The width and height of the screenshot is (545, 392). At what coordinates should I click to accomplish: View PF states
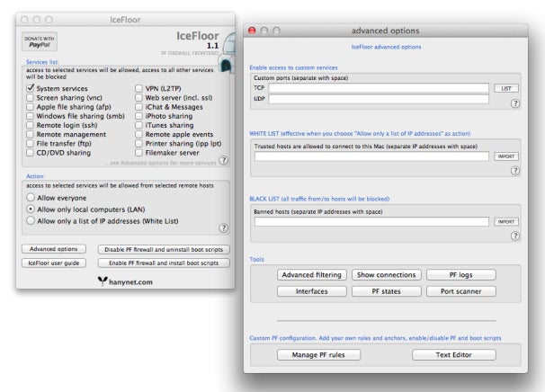coord(387,291)
